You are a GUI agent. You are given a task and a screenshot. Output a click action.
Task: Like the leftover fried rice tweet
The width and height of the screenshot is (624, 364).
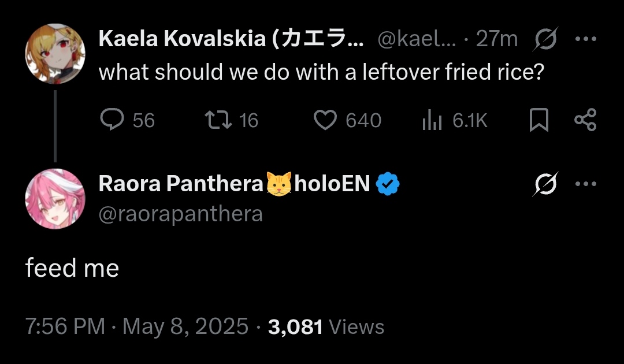click(x=325, y=120)
